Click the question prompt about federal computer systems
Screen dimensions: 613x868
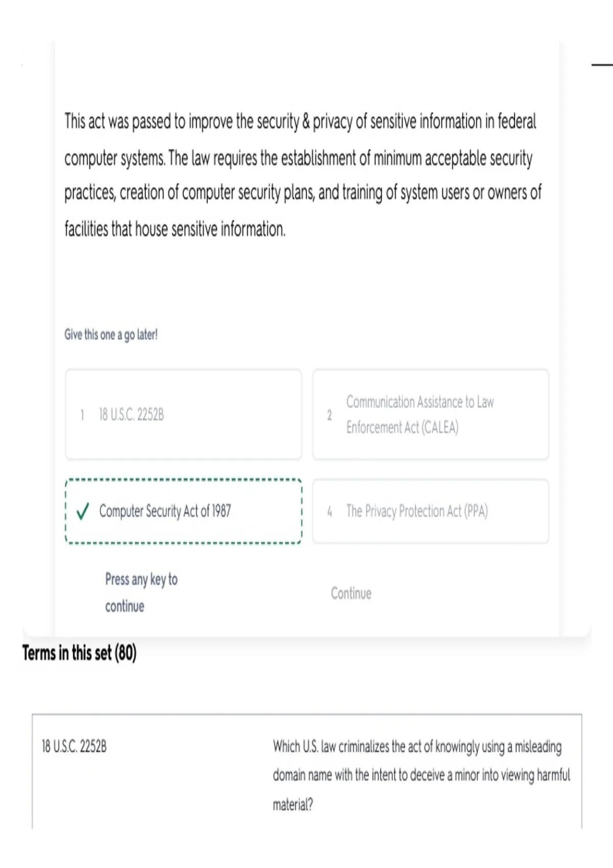point(302,175)
